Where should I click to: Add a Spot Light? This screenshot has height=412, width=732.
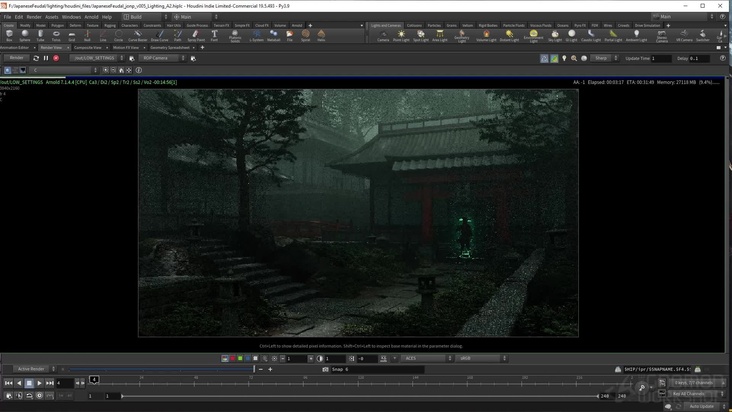(421, 35)
